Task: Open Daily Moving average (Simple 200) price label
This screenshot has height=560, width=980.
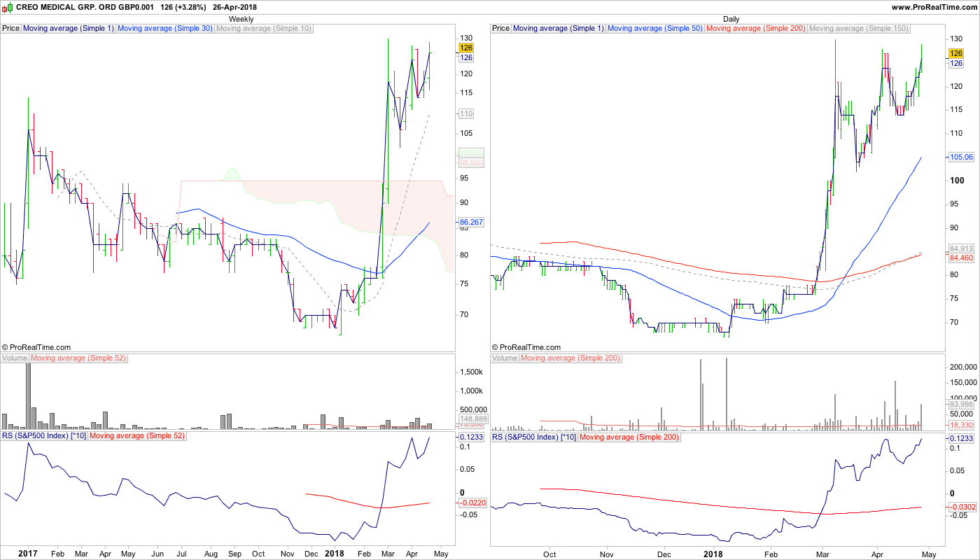Action: pyautogui.click(x=756, y=29)
